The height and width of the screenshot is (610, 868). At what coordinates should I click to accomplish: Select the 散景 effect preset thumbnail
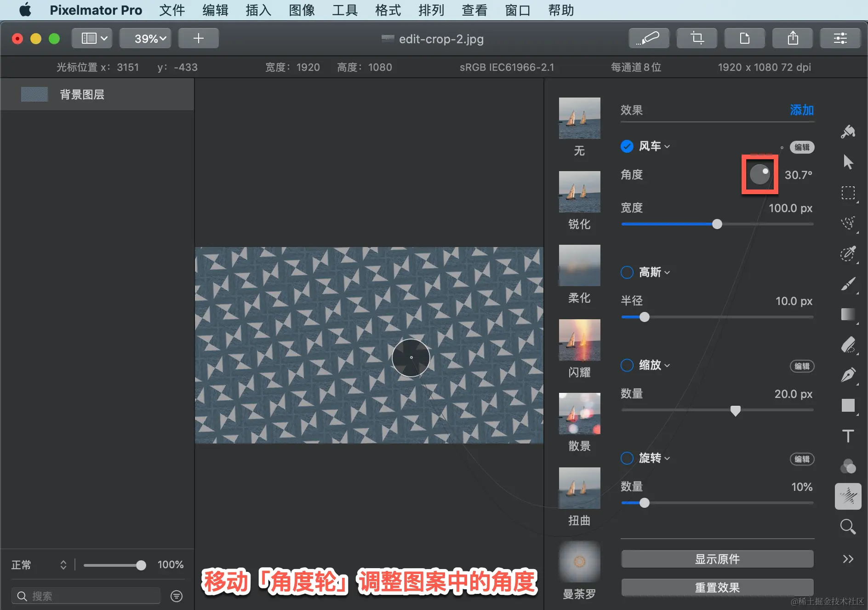pyautogui.click(x=579, y=414)
